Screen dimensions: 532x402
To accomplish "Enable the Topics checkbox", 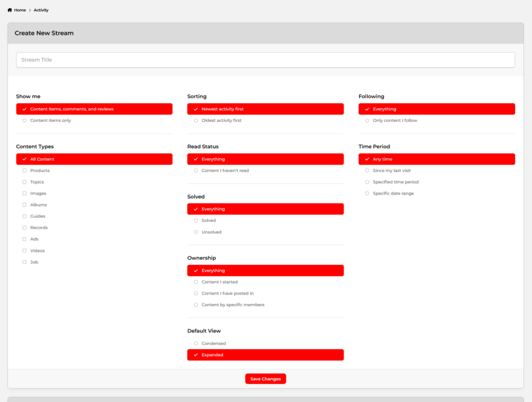I will click(x=36, y=182).
